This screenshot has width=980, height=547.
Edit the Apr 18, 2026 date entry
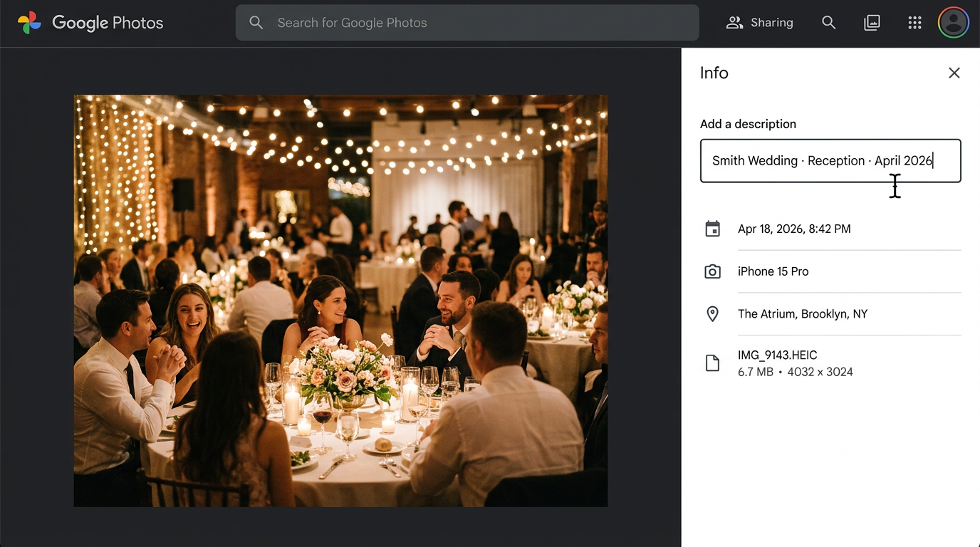click(794, 229)
